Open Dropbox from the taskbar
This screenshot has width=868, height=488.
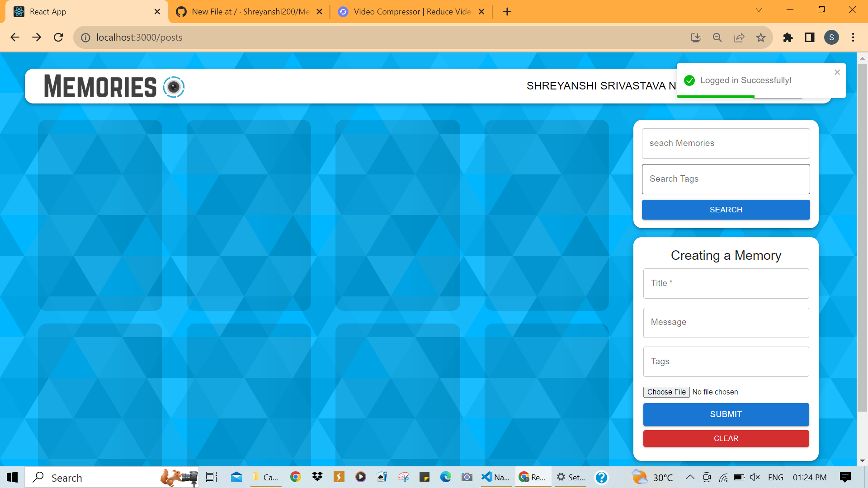(x=317, y=477)
